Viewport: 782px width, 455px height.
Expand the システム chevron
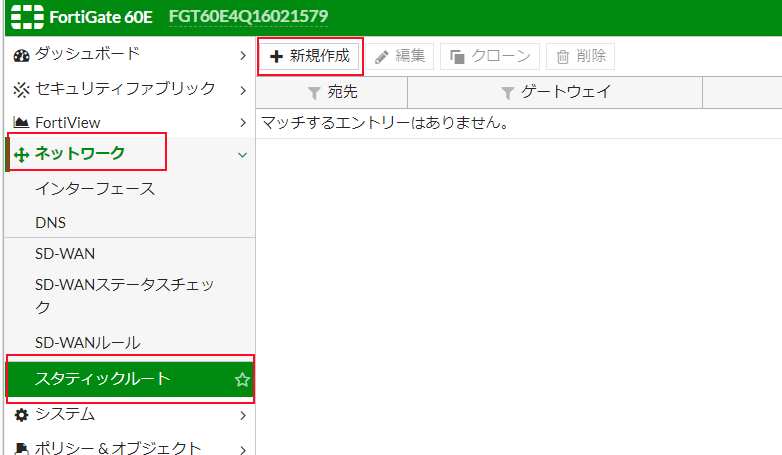(x=243, y=415)
